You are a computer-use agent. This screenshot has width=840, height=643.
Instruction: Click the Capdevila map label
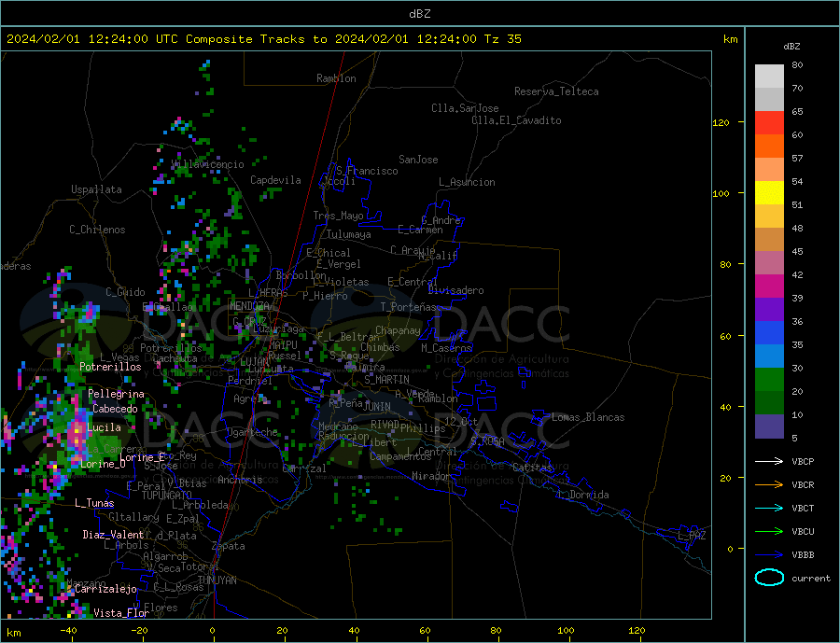point(275,180)
